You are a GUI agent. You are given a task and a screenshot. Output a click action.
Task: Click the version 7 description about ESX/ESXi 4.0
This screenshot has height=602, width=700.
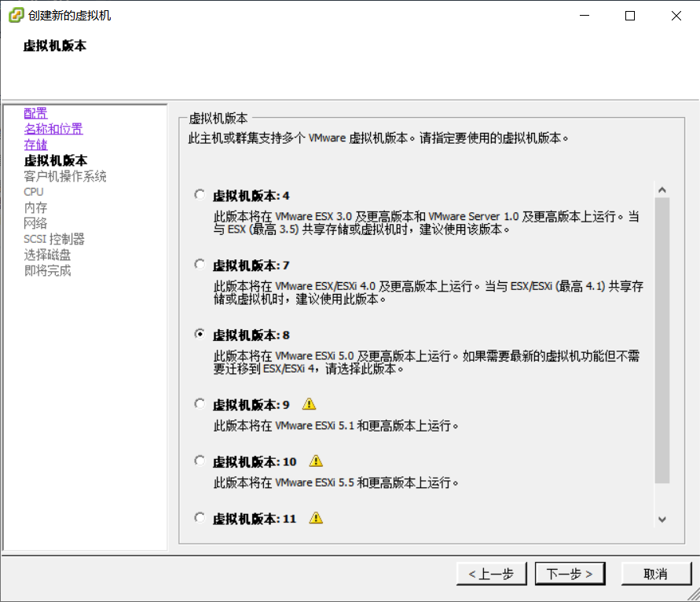click(428, 292)
